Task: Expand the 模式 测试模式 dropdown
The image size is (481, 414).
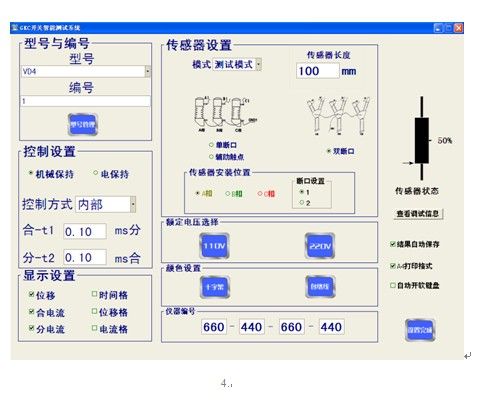Action: pos(258,64)
